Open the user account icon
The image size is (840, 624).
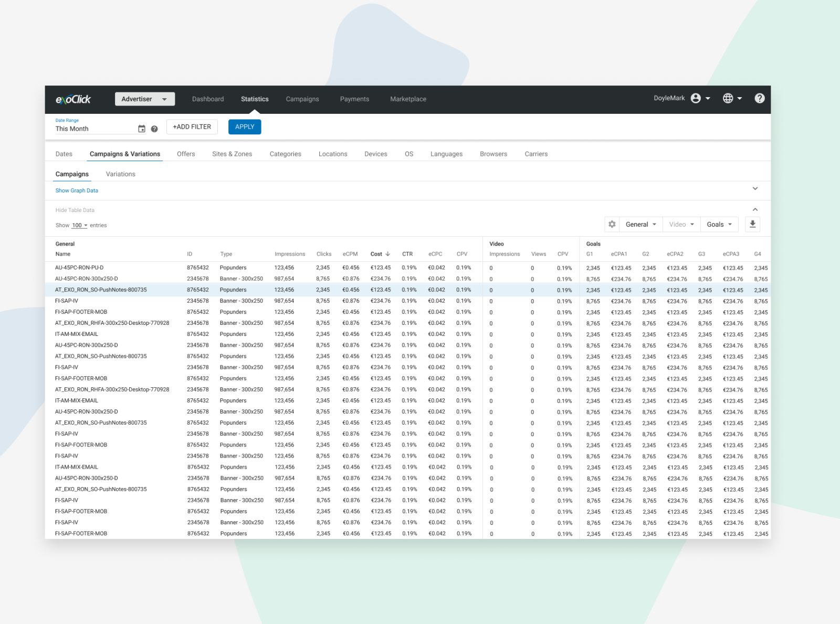[696, 98]
